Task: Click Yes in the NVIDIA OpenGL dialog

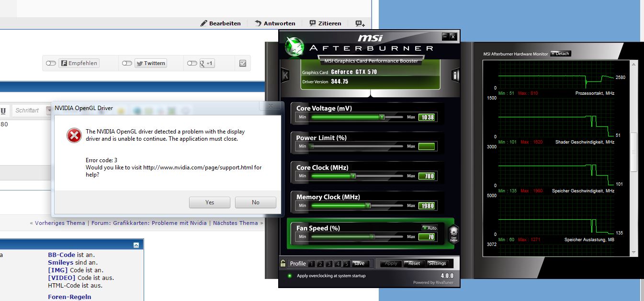Action: [x=210, y=202]
